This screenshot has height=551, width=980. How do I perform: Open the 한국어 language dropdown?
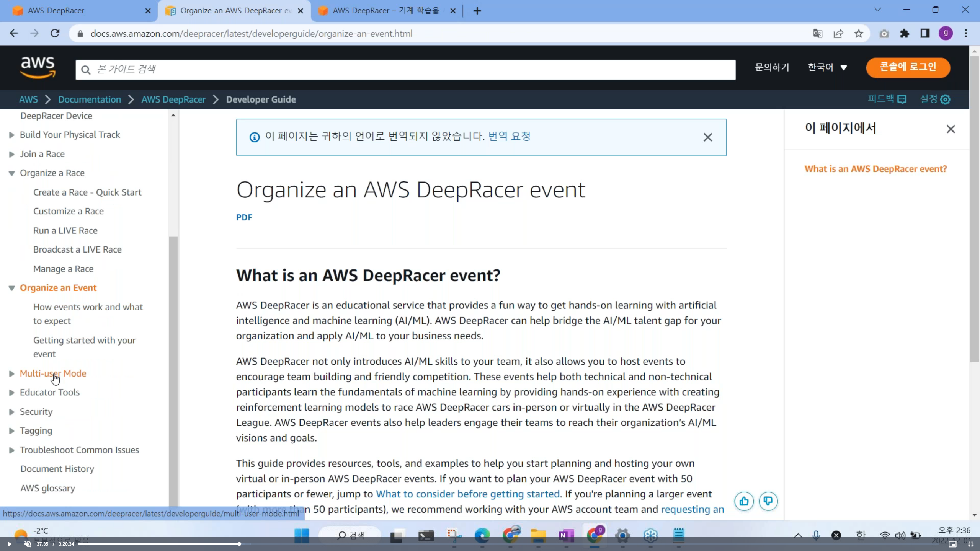click(827, 67)
